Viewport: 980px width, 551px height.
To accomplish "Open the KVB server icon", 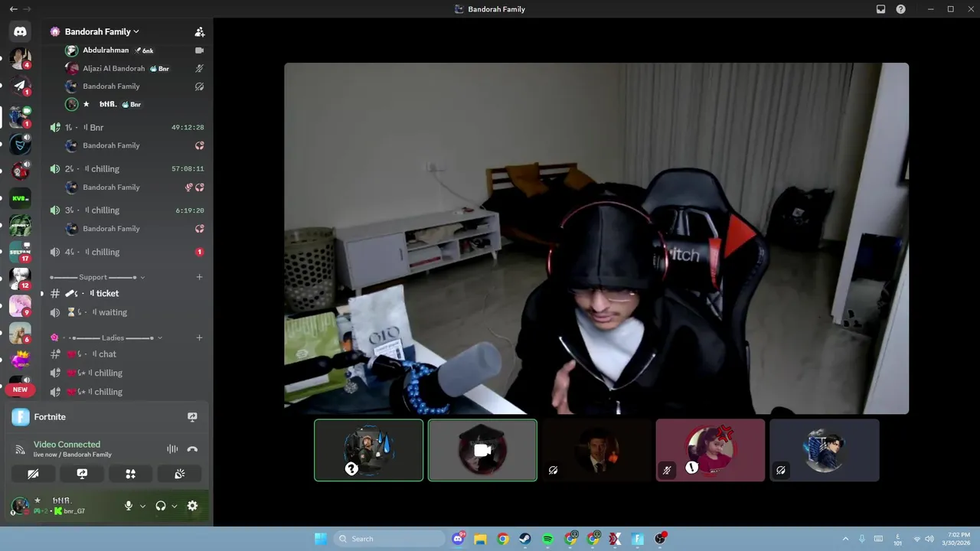I will pyautogui.click(x=20, y=198).
